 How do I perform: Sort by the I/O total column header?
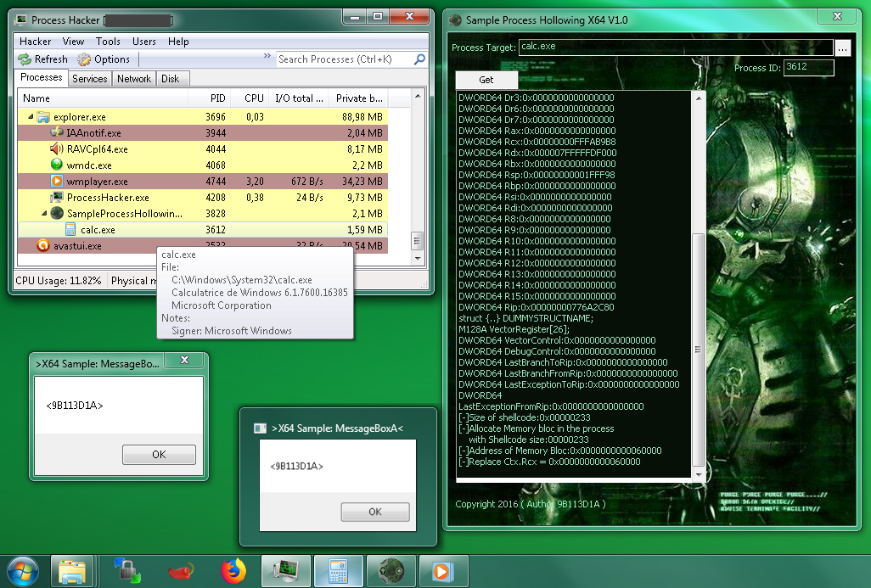pos(299,98)
